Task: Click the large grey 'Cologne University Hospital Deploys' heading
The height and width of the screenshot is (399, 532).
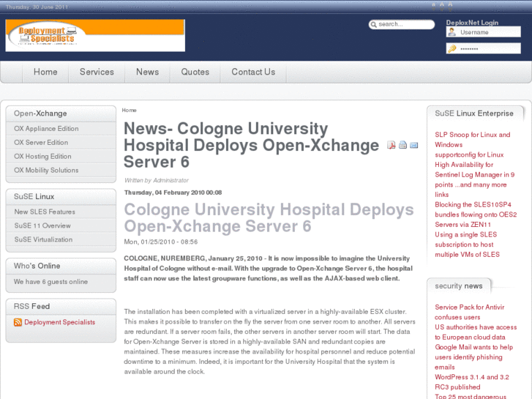Action: pyautogui.click(x=269, y=217)
